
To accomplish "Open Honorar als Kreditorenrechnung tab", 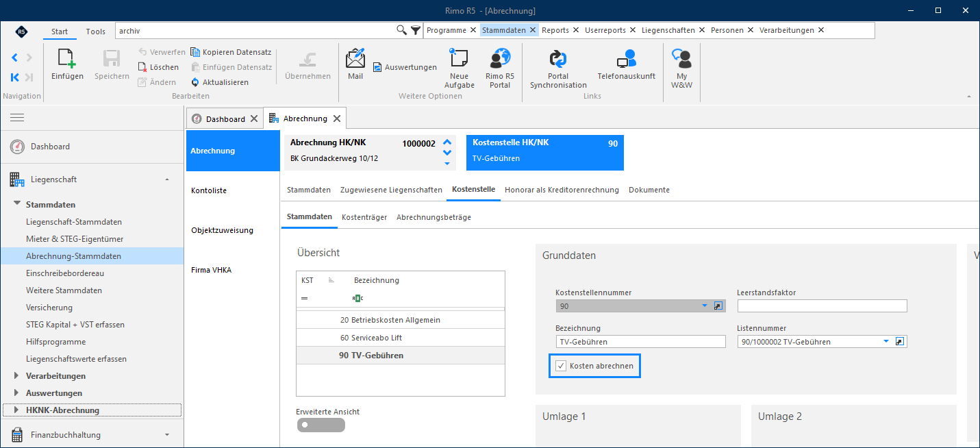I will [562, 190].
